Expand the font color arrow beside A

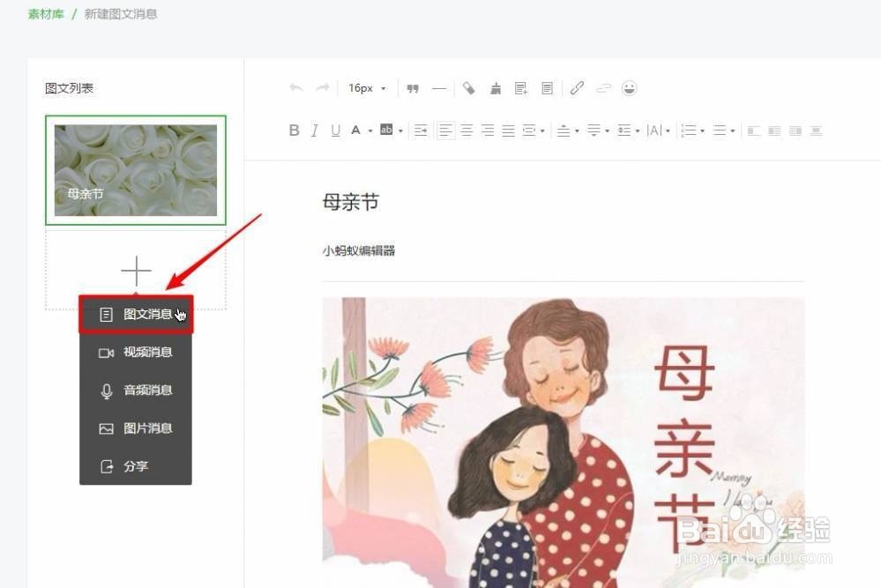coord(370,130)
